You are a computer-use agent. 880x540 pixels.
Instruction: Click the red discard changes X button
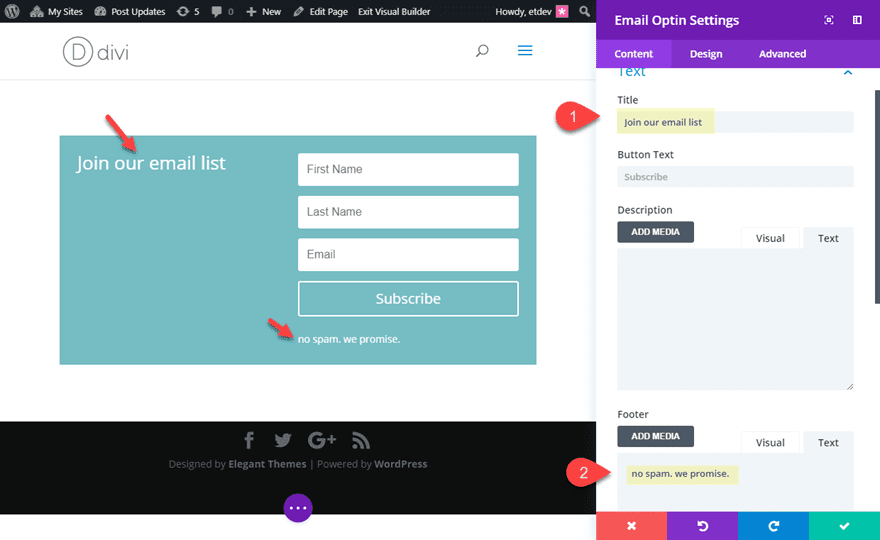631,526
